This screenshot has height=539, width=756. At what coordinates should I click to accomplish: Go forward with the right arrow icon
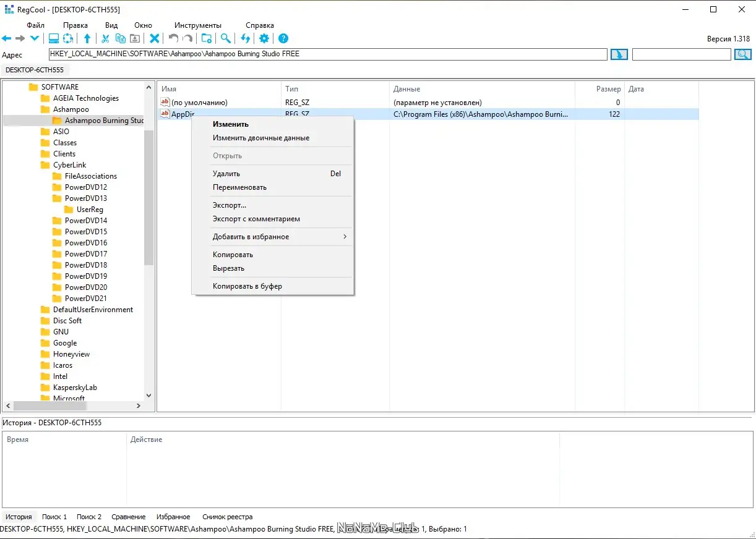(20, 38)
